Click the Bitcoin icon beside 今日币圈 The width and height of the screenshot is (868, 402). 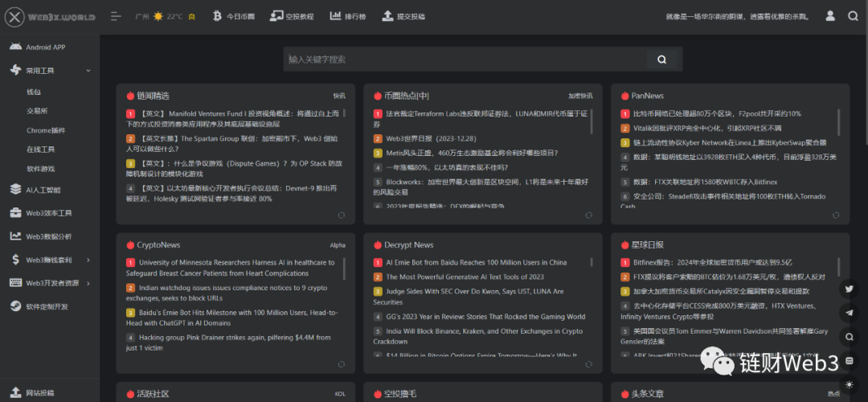click(x=218, y=16)
